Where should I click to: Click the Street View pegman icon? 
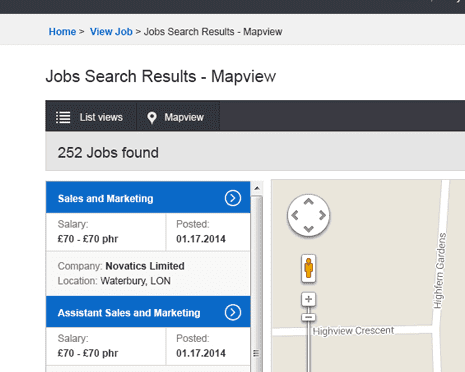point(309,268)
